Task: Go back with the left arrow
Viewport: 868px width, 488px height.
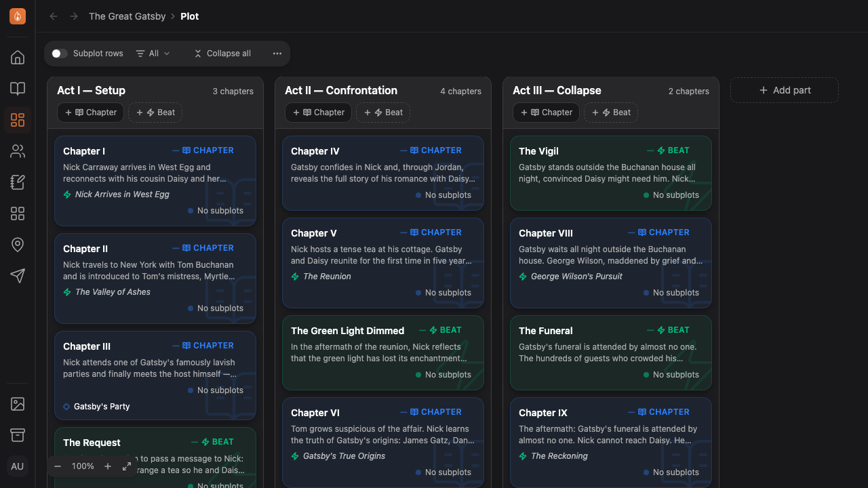Action: pyautogui.click(x=54, y=16)
